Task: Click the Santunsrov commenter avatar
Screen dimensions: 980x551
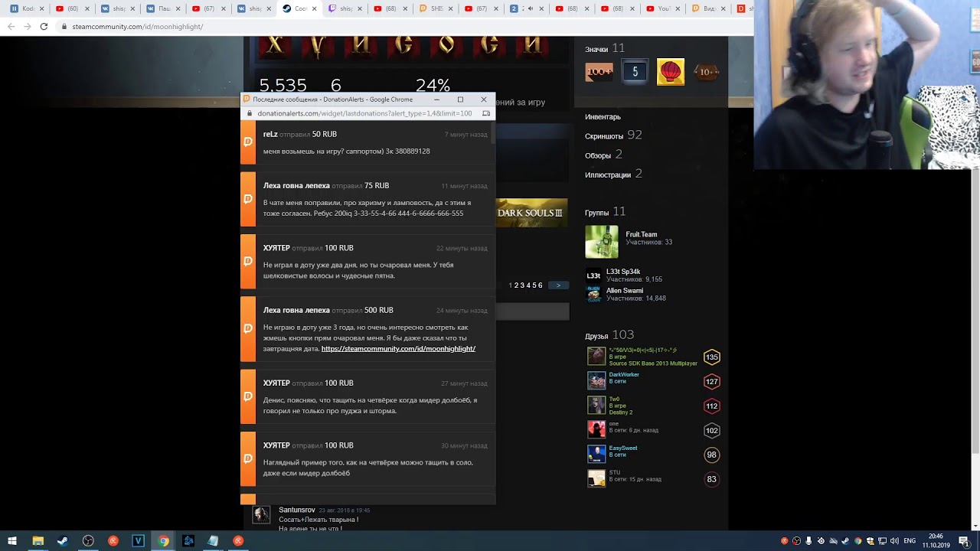Action: 262,514
